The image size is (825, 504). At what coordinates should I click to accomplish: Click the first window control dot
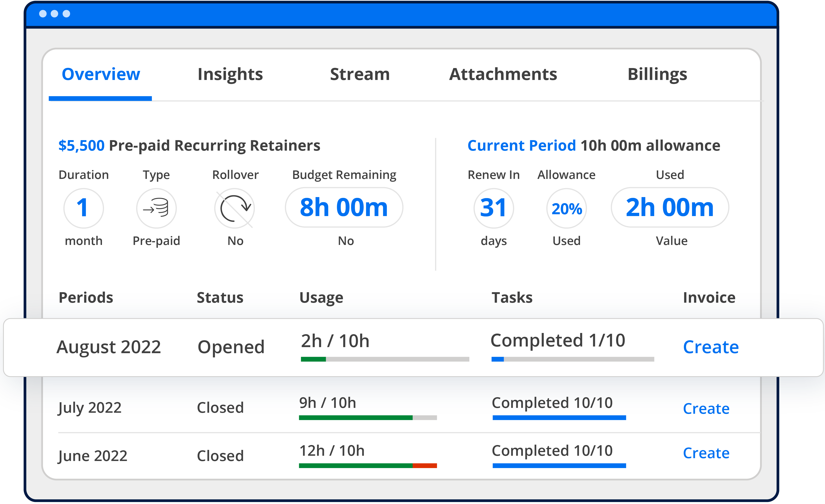[43, 14]
